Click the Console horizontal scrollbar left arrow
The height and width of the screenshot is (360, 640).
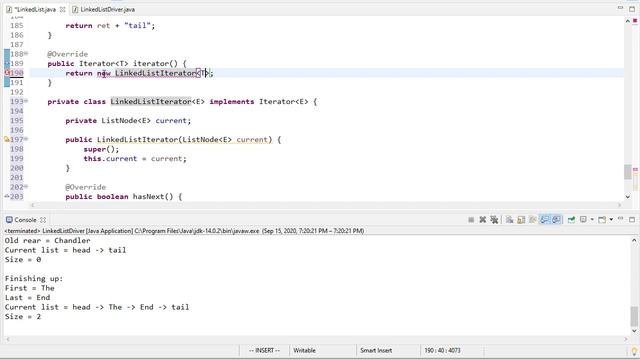click(x=8, y=339)
